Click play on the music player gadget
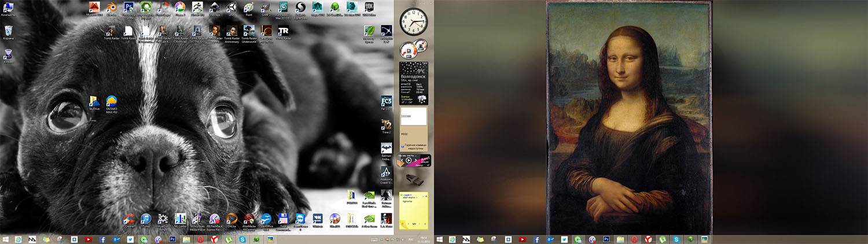This screenshot has height=244, width=868. click(x=409, y=160)
